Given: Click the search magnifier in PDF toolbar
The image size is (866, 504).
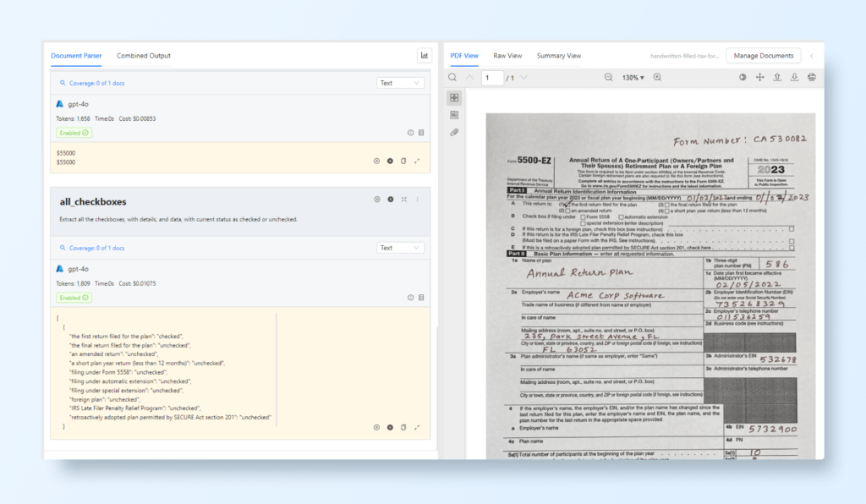Looking at the screenshot, I should (452, 78).
